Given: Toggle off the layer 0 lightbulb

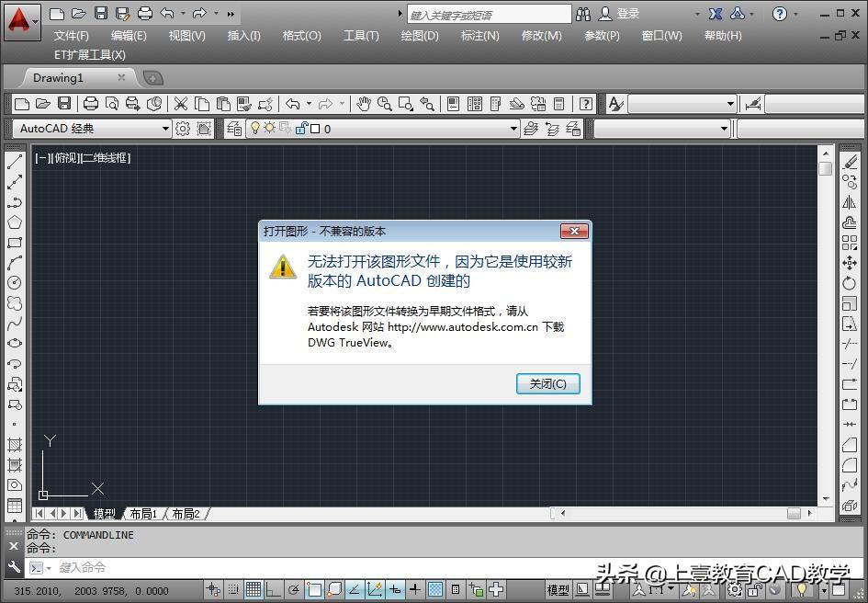Looking at the screenshot, I should point(254,129).
